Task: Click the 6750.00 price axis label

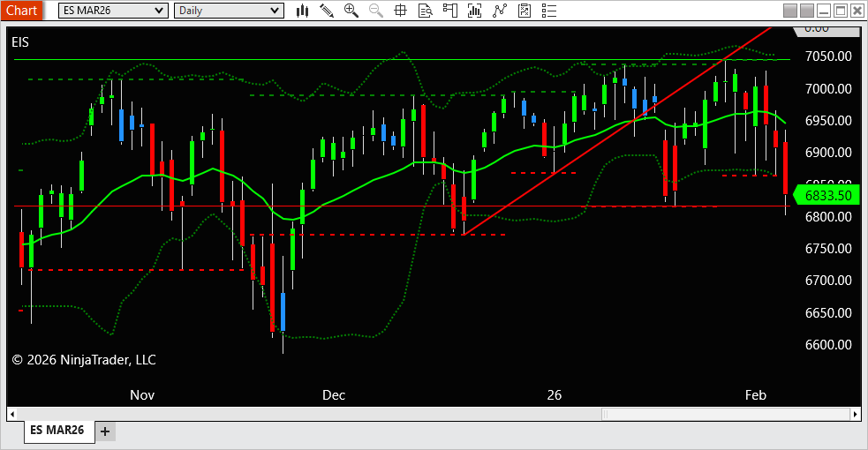Action: pyautogui.click(x=828, y=249)
